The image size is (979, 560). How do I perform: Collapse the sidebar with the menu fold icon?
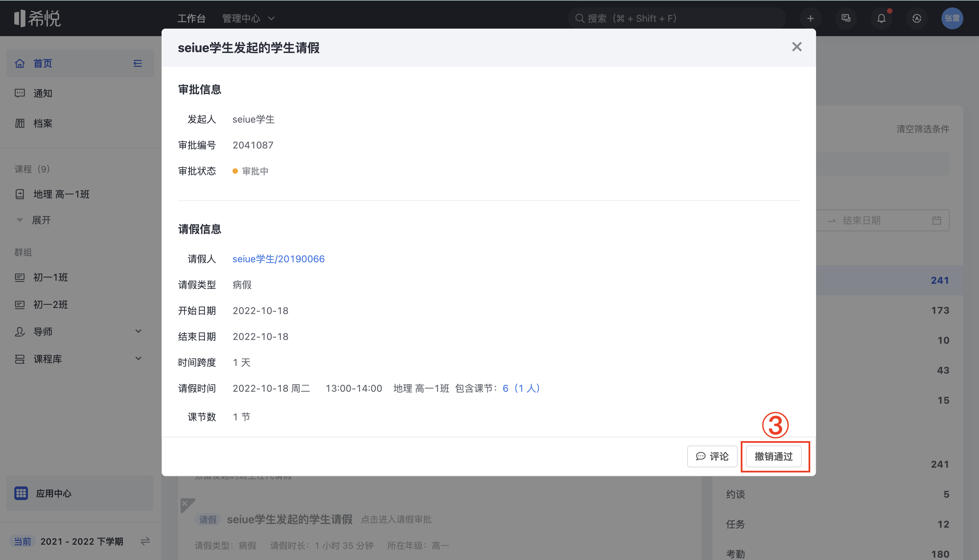(x=137, y=63)
